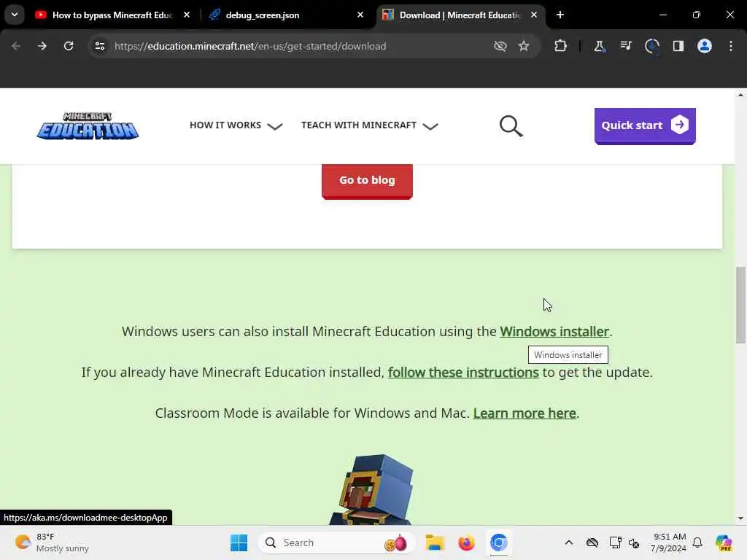Screen dimensions: 747x560
Task: Open the tab search dropdown arrow
Action: pos(15,15)
